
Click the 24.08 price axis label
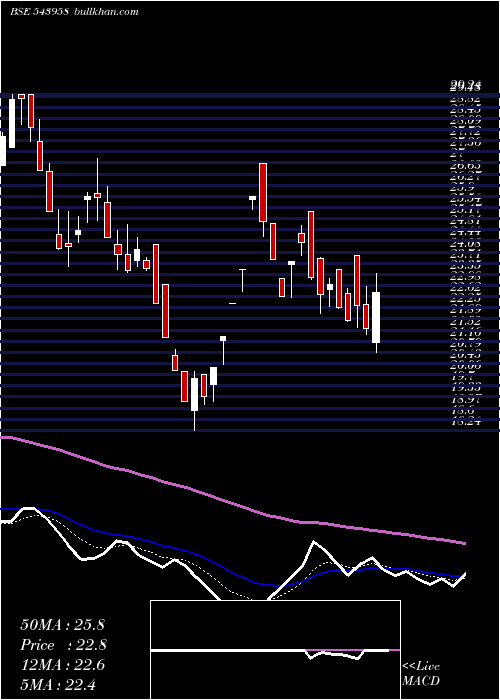(465, 244)
